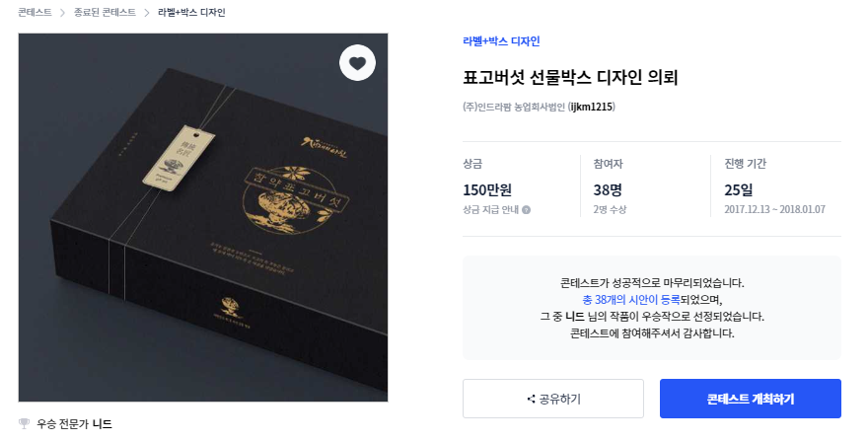Click first breadcrumb chevron after 콘테스트
The height and width of the screenshot is (442, 868).
(62, 13)
